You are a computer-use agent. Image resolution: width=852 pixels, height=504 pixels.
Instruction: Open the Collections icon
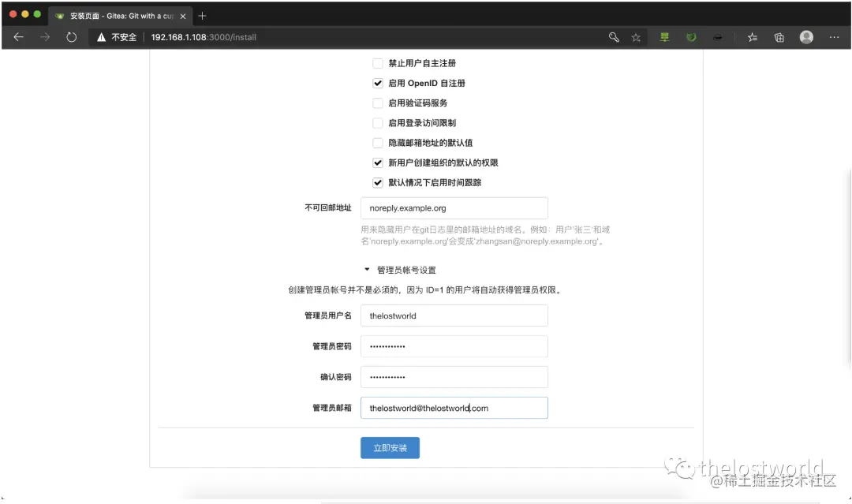point(779,36)
